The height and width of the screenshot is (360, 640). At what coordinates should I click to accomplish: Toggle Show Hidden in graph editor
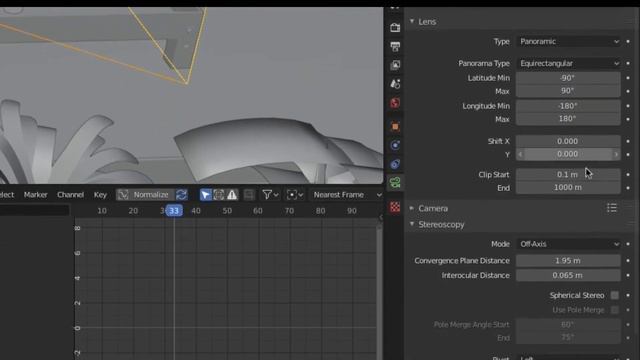click(219, 195)
